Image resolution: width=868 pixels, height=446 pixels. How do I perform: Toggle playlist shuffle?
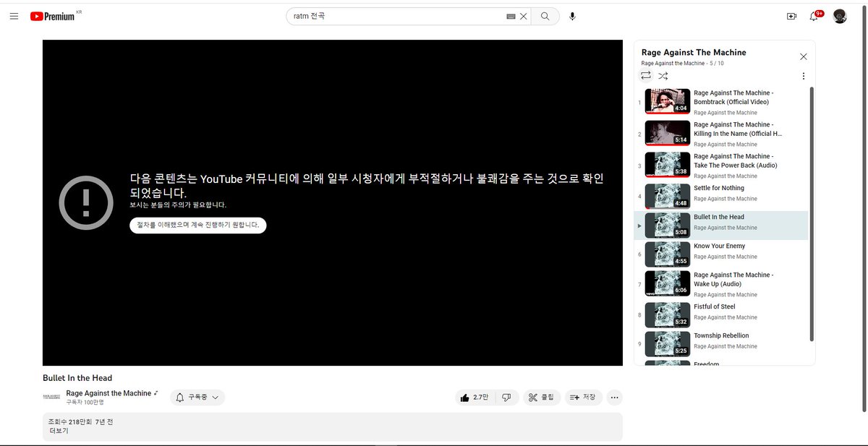click(663, 75)
